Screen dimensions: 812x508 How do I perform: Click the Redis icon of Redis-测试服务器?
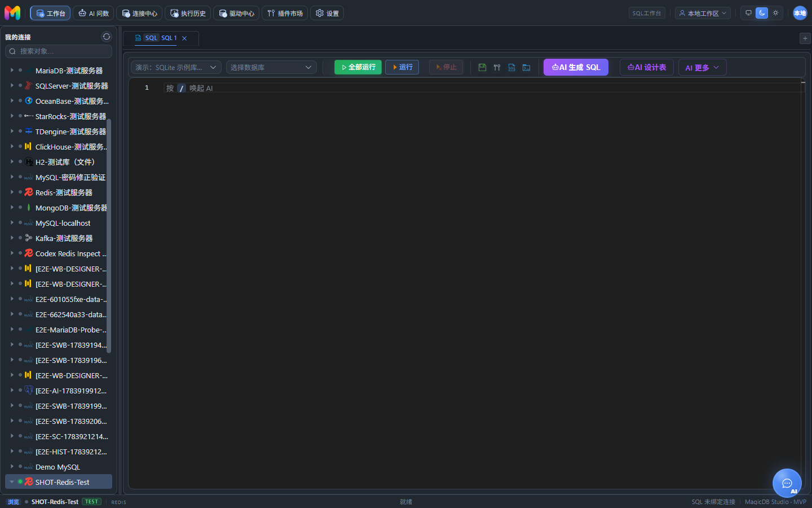click(x=29, y=192)
